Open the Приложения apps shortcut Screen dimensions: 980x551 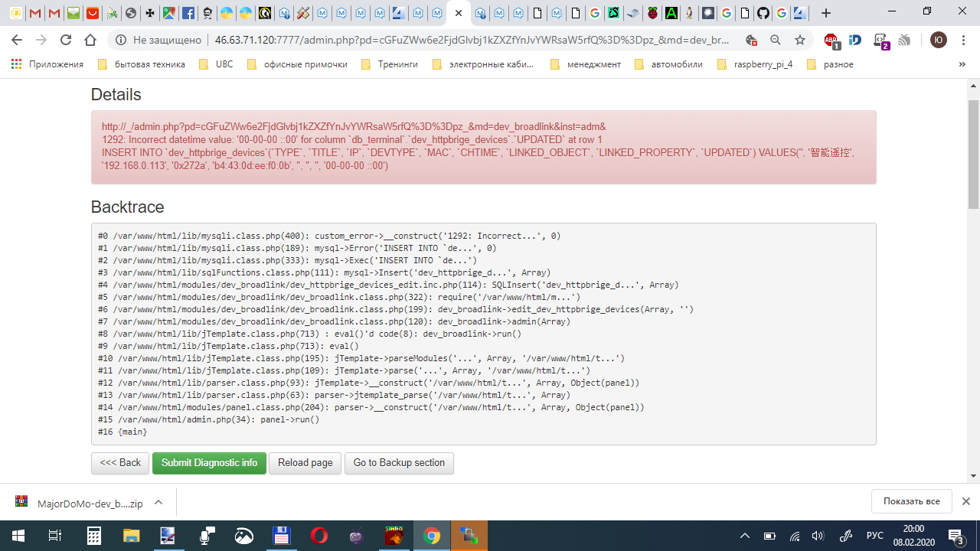tap(47, 64)
